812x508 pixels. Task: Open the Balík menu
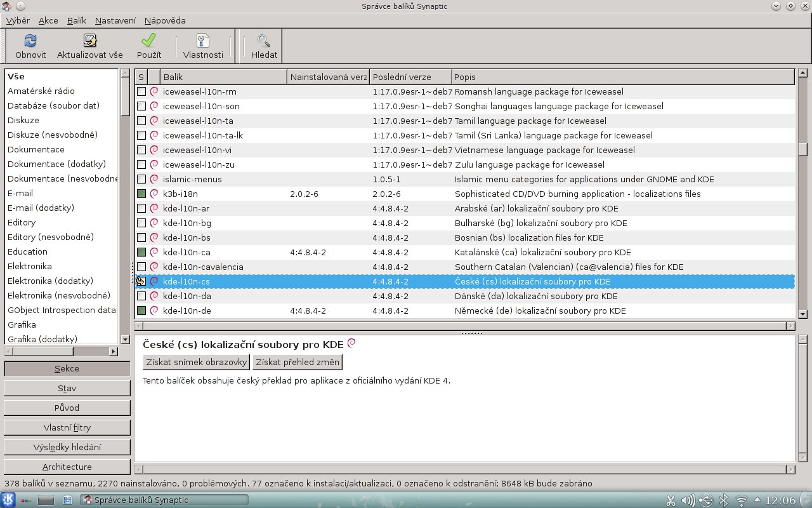(x=77, y=20)
